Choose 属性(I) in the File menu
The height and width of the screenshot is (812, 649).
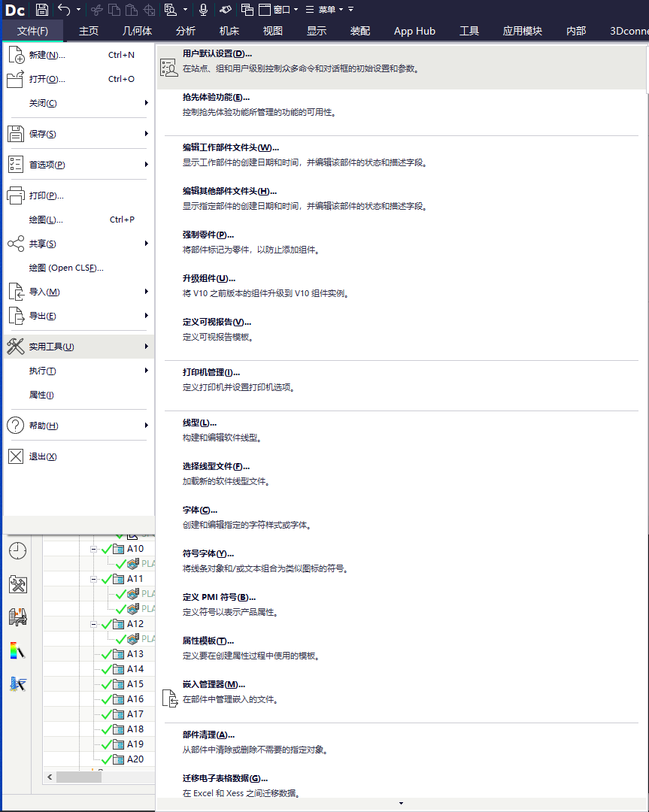78,395
